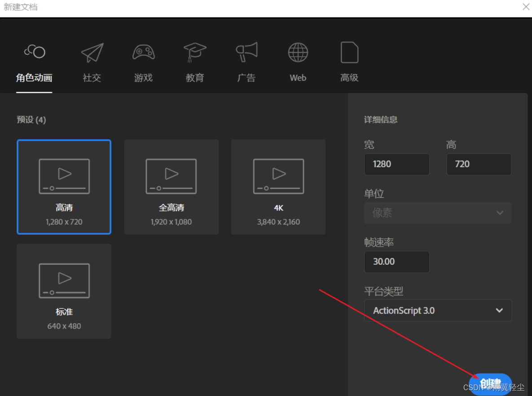Click the 高 height field showing 720
Screen dimensions: 532x396
click(479, 165)
